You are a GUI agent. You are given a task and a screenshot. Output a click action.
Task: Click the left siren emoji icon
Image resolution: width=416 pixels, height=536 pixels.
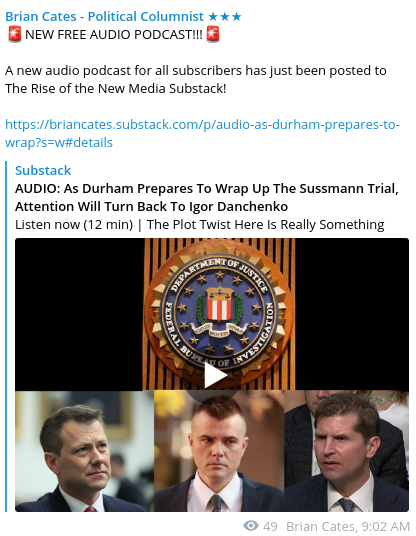click(15, 34)
